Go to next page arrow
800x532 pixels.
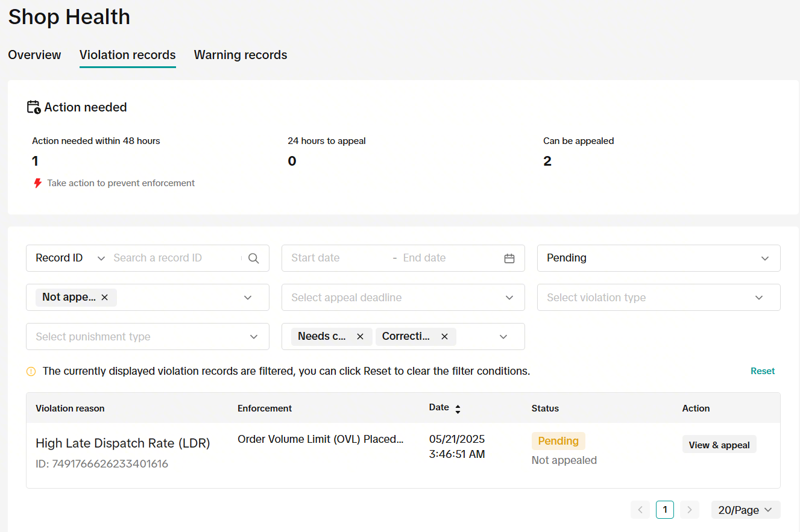689,510
